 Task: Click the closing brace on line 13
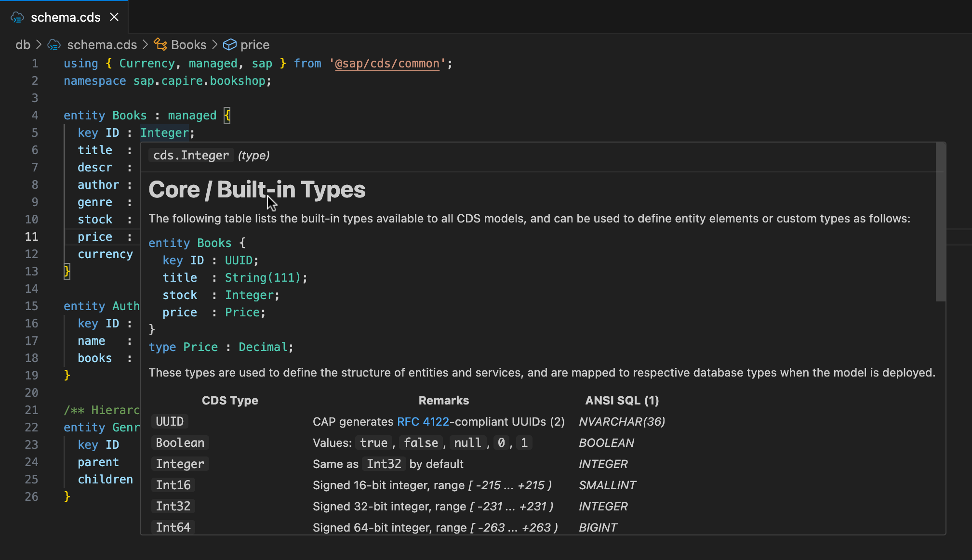(67, 272)
